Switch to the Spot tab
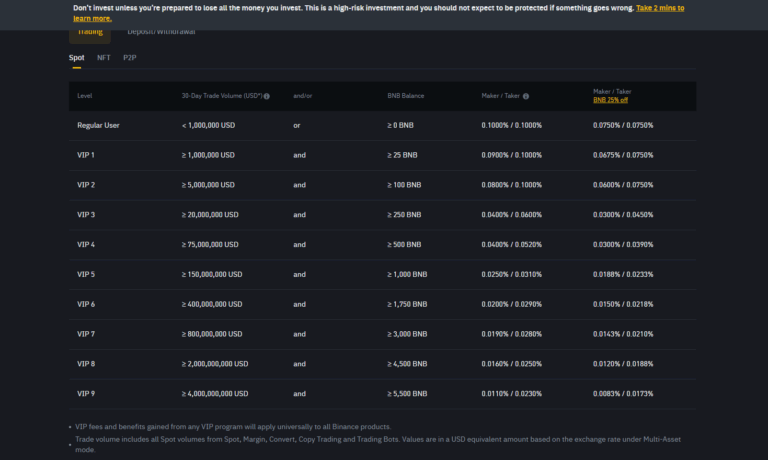The width and height of the screenshot is (768, 460). click(76, 58)
